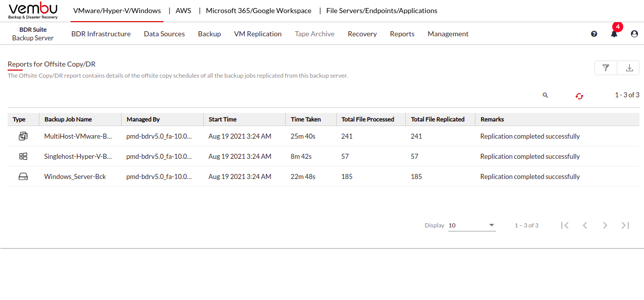Click Managed By value in Windows_Server-Bck row
The image size is (644, 300).
[159, 176]
